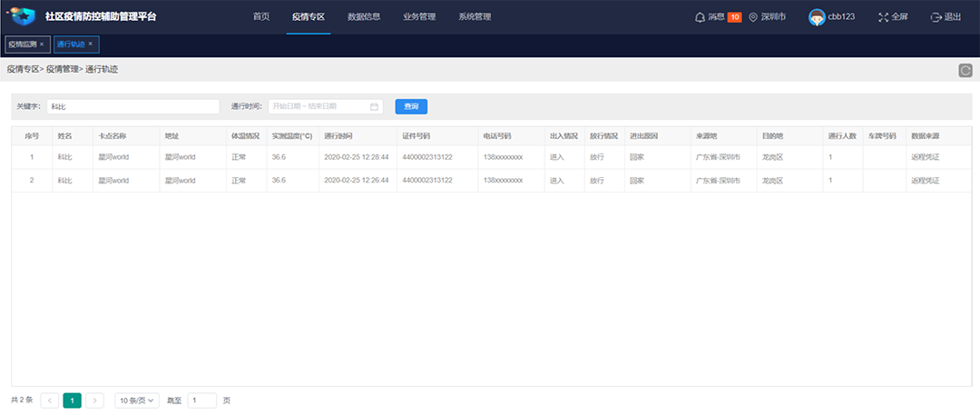The image size is (980, 416).
Task: Click the refresh icon at right of breadcrumb
Action: (x=965, y=71)
